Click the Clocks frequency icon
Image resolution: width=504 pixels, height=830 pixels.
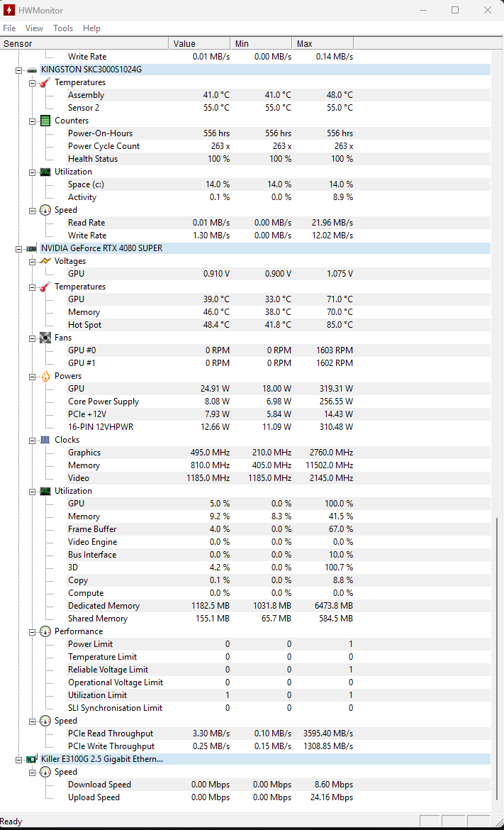point(45,440)
